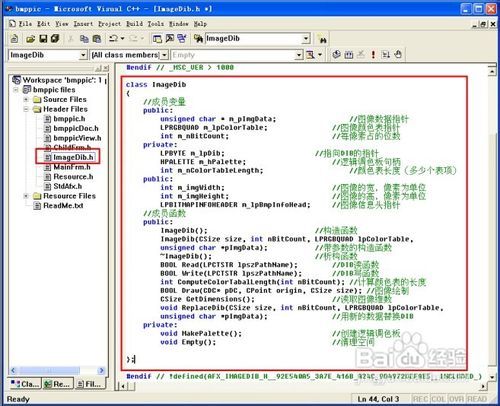The width and height of the screenshot is (500, 406).
Task: Create a new text file with toolbar icon
Action: click(x=14, y=39)
